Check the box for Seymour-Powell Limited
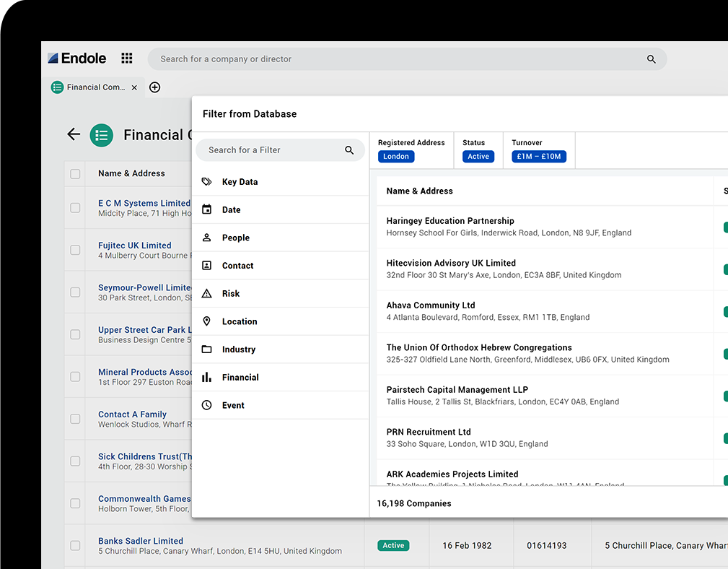728x569 pixels. (75, 292)
